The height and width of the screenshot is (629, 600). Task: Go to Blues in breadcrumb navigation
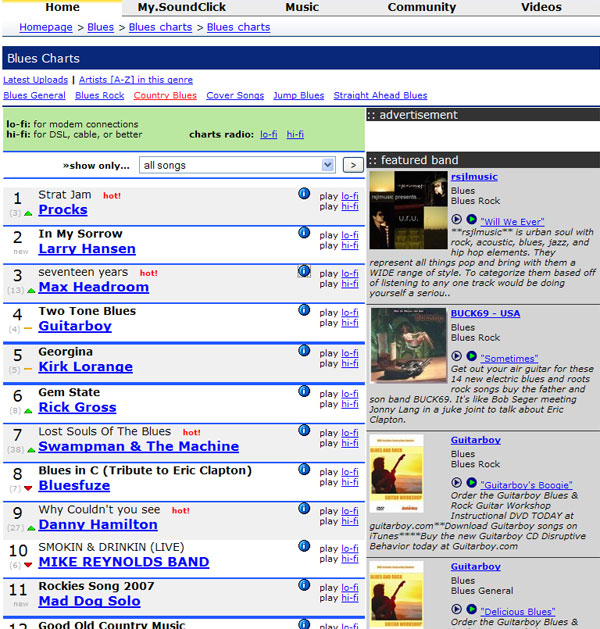[100, 27]
